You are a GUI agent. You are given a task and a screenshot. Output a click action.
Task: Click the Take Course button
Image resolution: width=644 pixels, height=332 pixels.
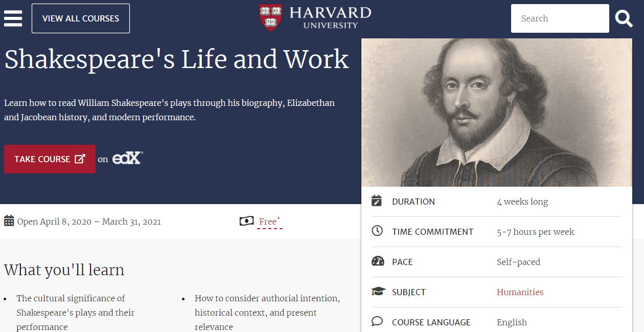click(x=50, y=159)
